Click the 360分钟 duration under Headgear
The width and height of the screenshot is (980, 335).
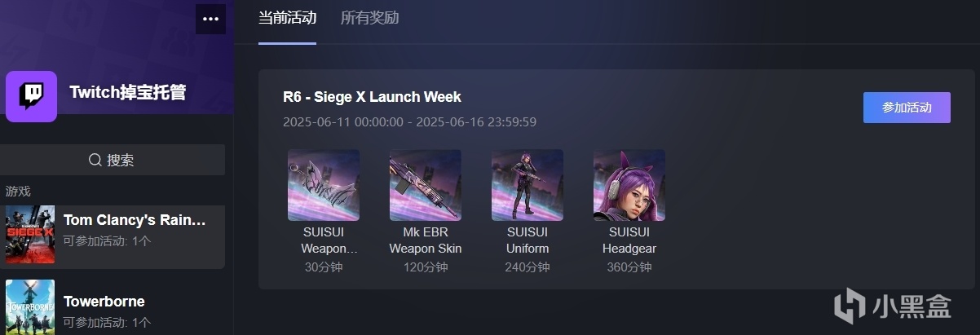pos(629,267)
